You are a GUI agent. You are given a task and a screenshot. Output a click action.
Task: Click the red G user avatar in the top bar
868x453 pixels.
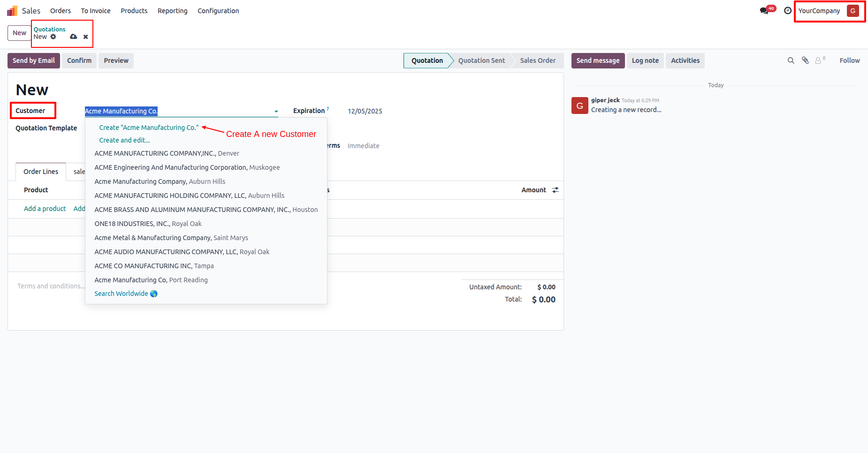(853, 11)
